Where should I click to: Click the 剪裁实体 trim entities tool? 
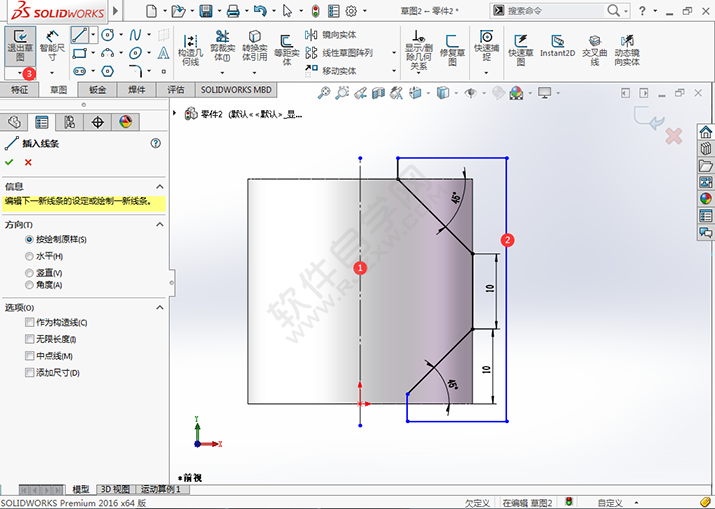tap(221, 45)
